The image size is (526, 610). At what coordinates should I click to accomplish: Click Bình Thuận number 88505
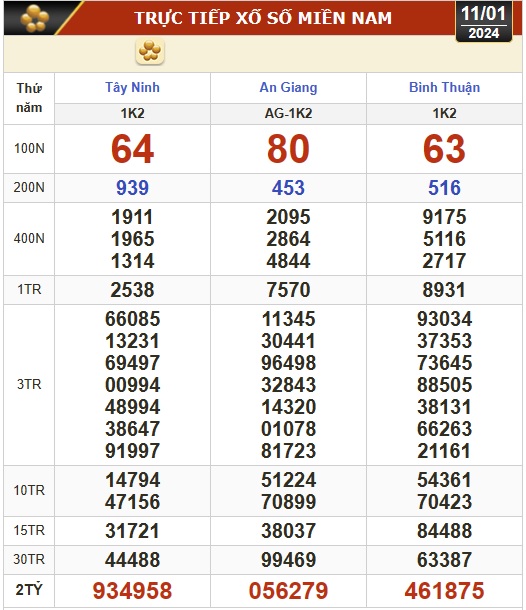point(444,385)
